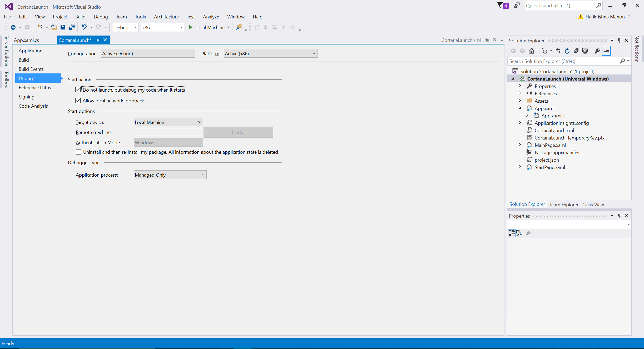Click Pending Changes Filter clock icon
644x349 pixels.
pyautogui.click(x=545, y=51)
